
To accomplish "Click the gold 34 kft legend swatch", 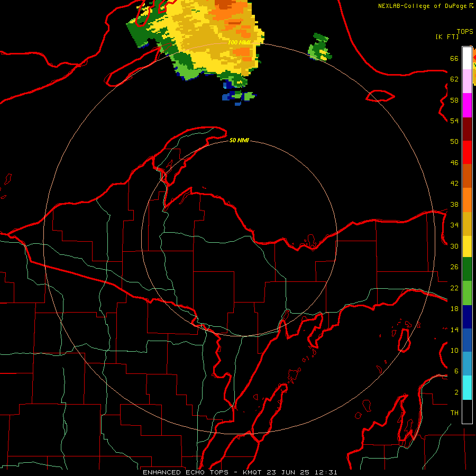I will (x=467, y=224).
